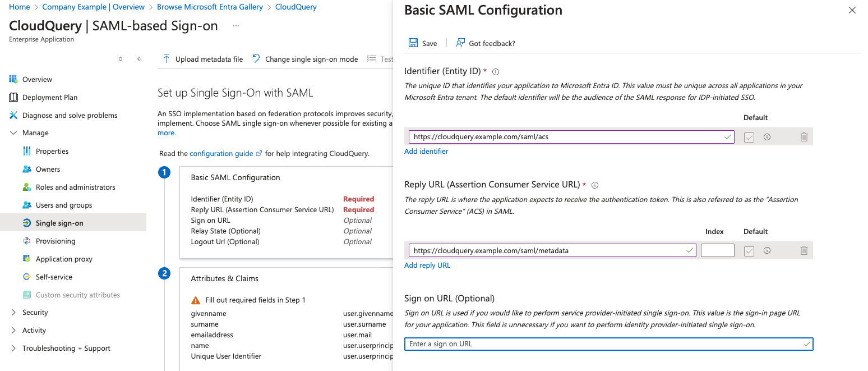The width and height of the screenshot is (868, 371).
Task: Click the Save disk icon
Action: coord(413,43)
